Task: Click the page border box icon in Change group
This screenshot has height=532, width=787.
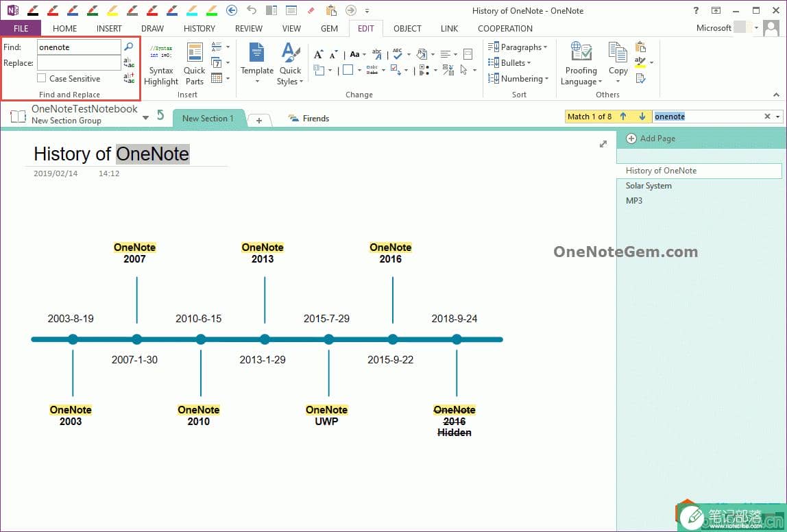Action: (468, 54)
